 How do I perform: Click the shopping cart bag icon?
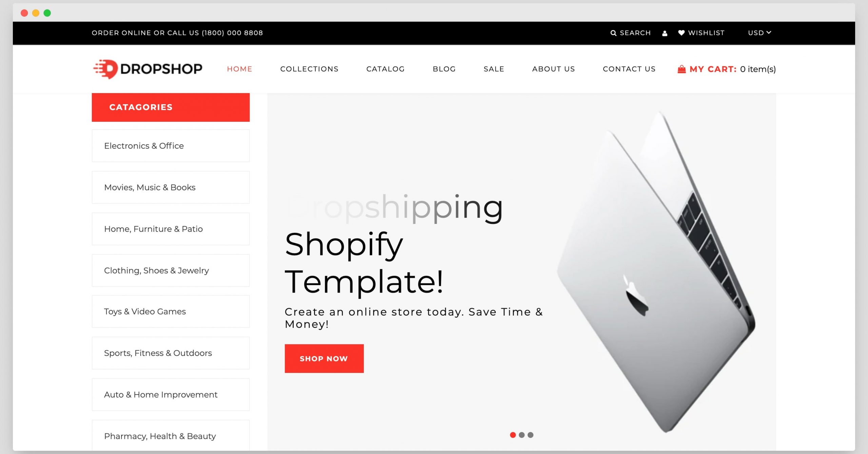(681, 69)
